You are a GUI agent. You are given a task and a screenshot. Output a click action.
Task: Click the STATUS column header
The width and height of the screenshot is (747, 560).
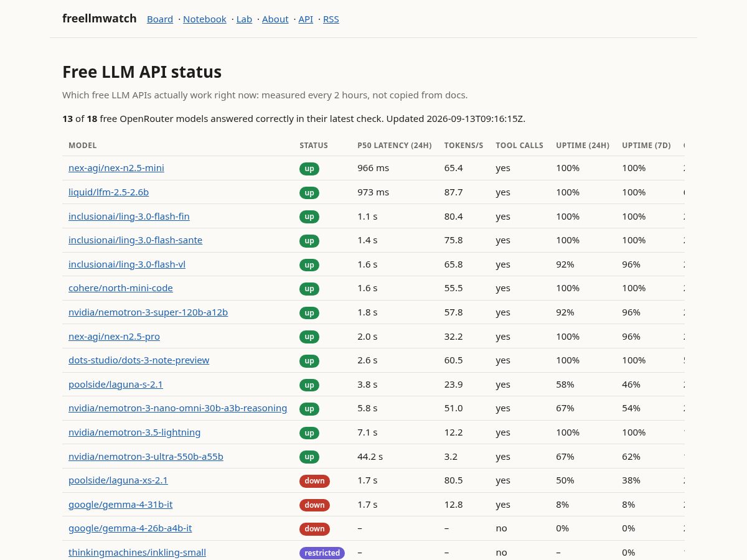click(x=314, y=146)
